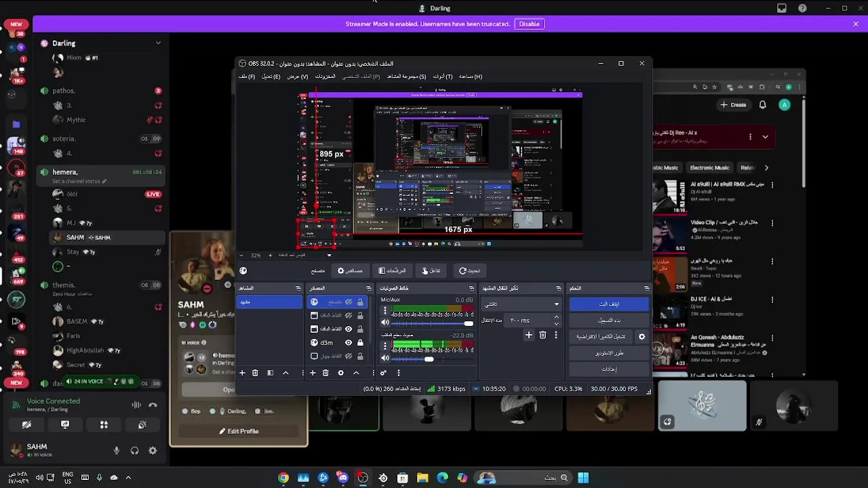868x488 pixels.
Task: Toggle Discord noise suppression waveform icon
Action: (x=136, y=405)
